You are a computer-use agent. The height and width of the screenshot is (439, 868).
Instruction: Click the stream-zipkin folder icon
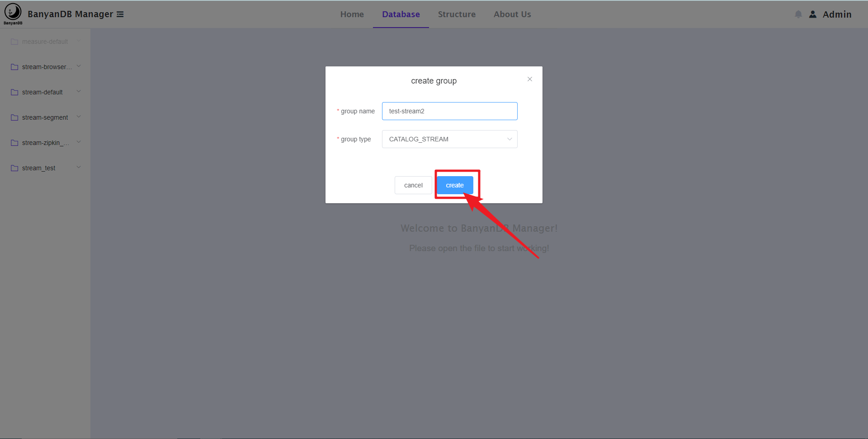point(14,143)
